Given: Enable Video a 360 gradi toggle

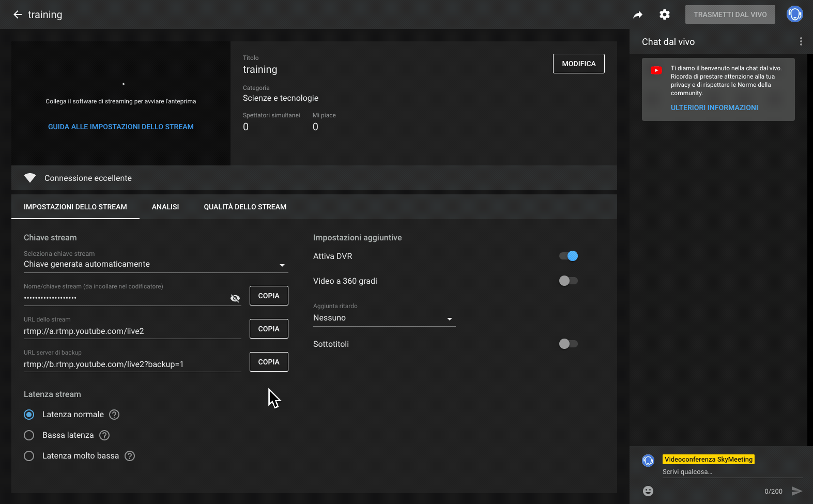Looking at the screenshot, I should point(569,281).
